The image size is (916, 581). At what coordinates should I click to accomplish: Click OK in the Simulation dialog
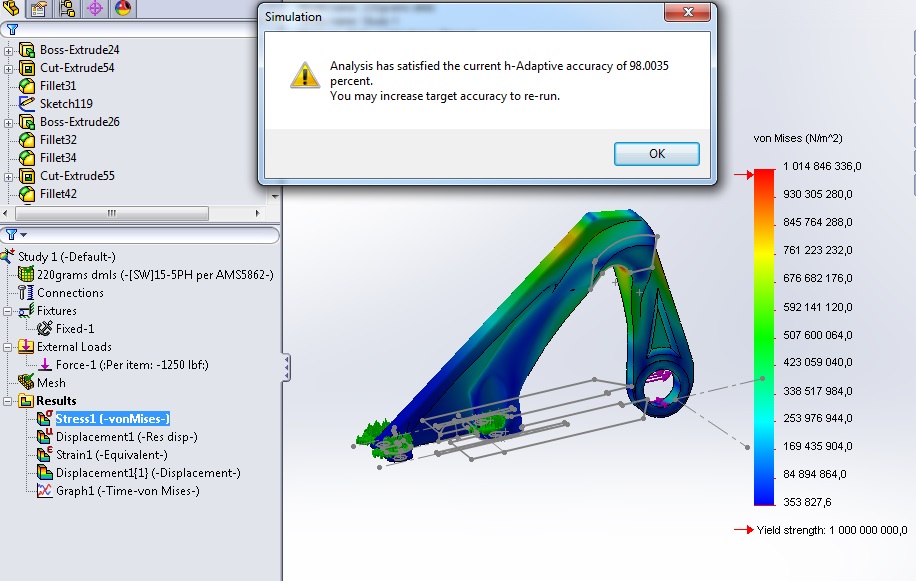tap(657, 154)
